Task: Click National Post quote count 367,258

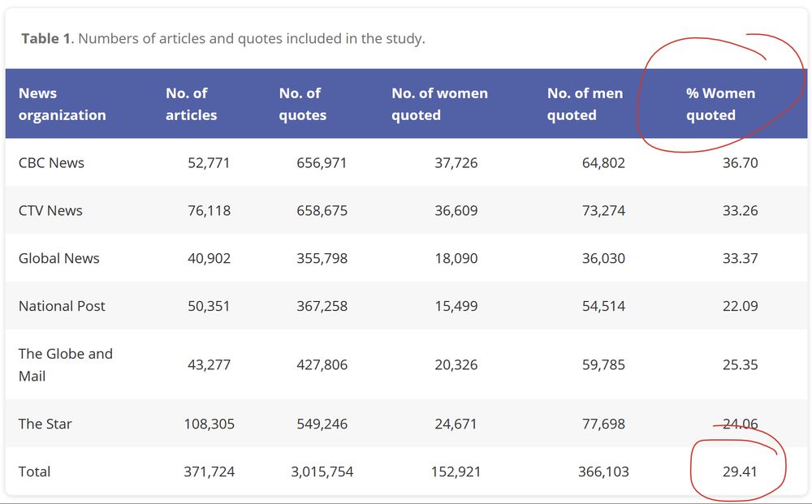Action: [x=322, y=306]
